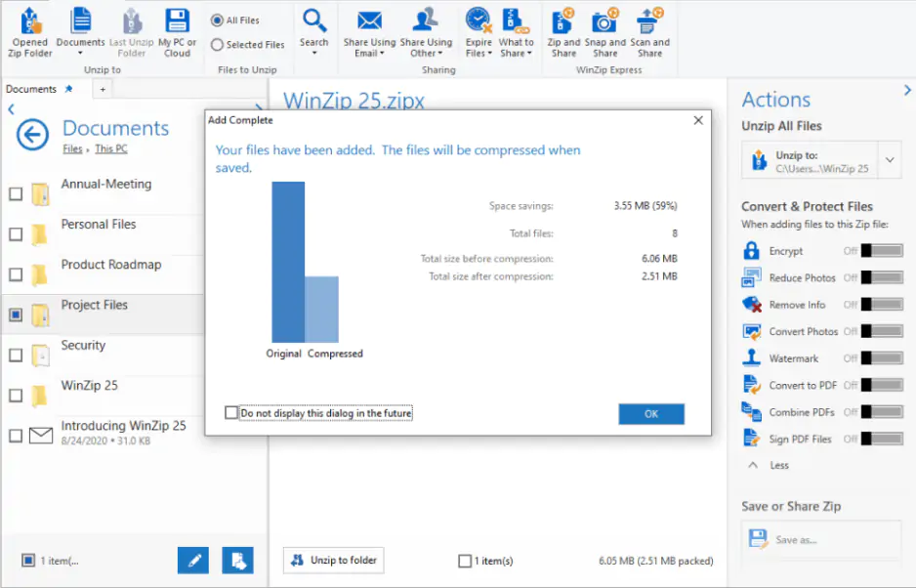Click the Share Using Email icon
This screenshot has height=588, width=916.
point(369,21)
